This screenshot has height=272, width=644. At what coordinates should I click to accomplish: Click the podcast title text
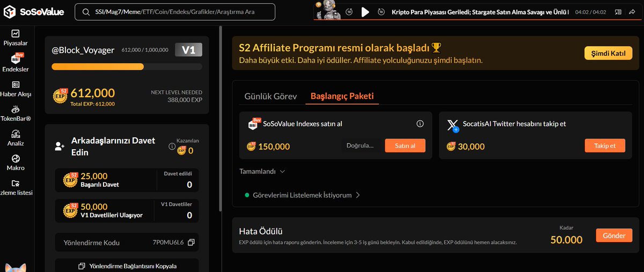[x=480, y=12]
